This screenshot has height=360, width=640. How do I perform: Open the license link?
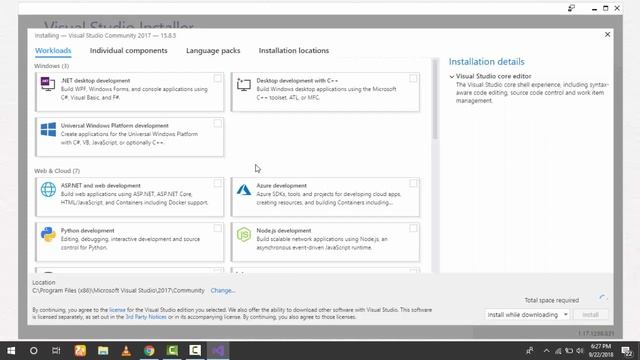tap(117, 310)
